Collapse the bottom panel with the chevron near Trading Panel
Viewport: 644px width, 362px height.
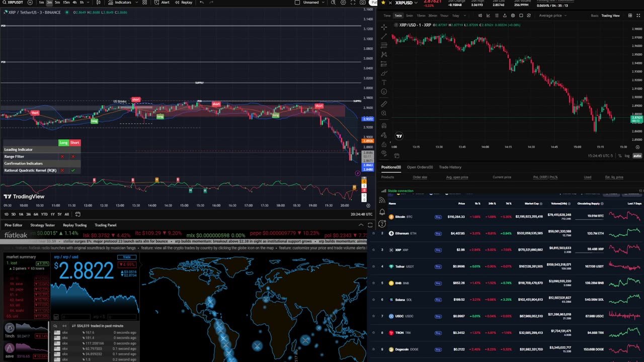tap(361, 225)
